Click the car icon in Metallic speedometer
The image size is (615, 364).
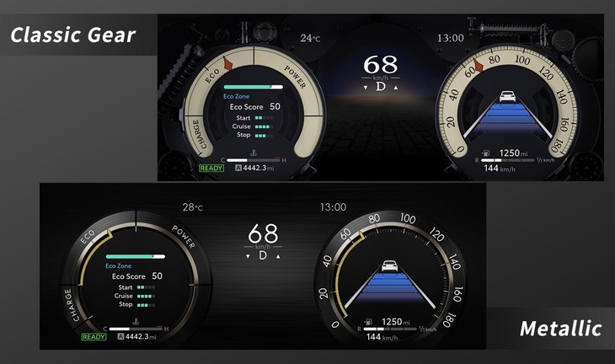coord(390,266)
